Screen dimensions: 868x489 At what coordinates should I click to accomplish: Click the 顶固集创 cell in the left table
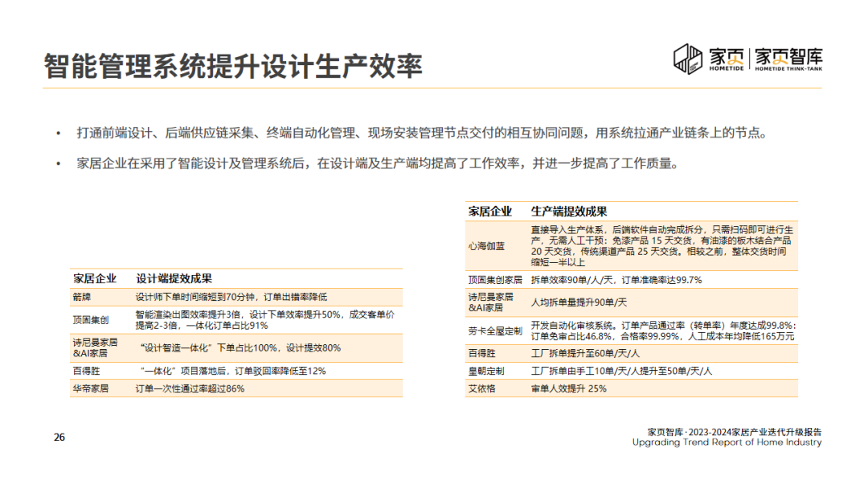tap(91, 320)
